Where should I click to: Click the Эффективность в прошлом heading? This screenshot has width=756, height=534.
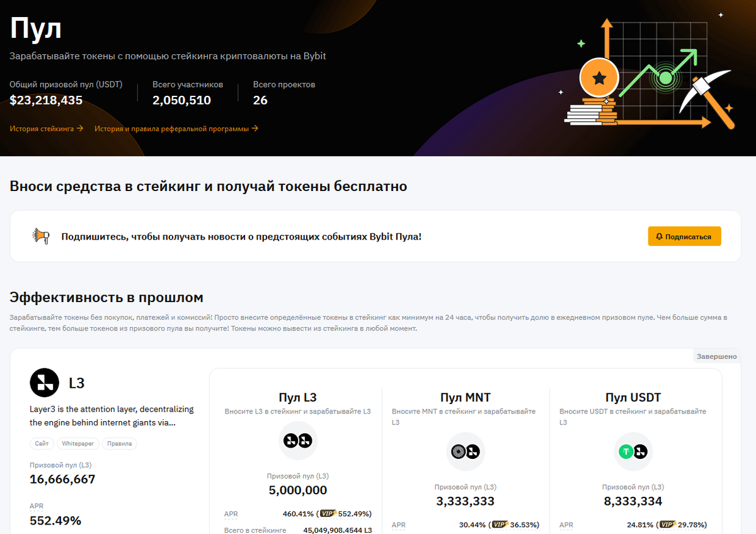[x=106, y=297]
